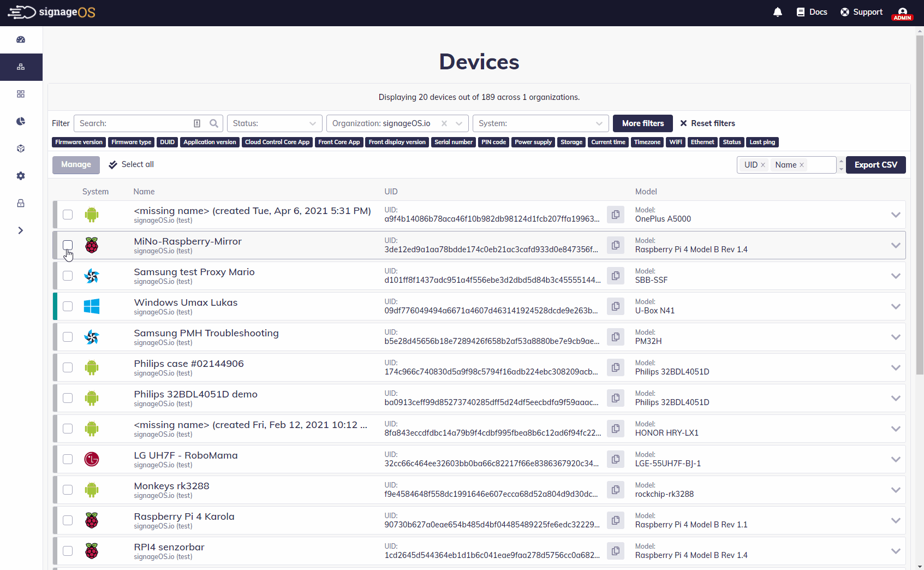924x570 pixels.
Task: Click the More filters button
Action: pyautogui.click(x=642, y=123)
